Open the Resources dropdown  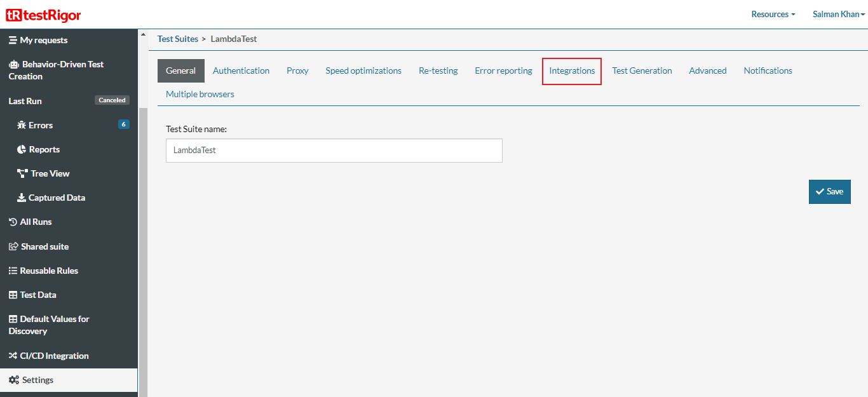773,13
